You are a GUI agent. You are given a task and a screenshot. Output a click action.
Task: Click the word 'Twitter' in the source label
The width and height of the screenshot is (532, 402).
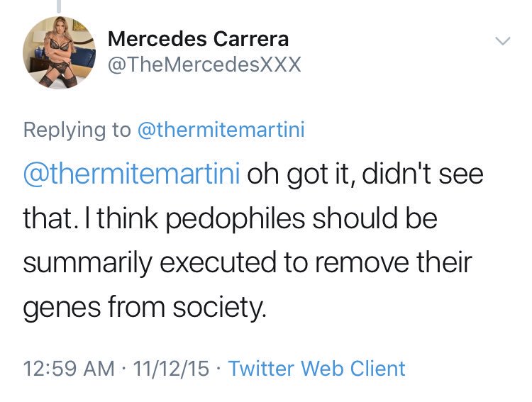(261, 369)
